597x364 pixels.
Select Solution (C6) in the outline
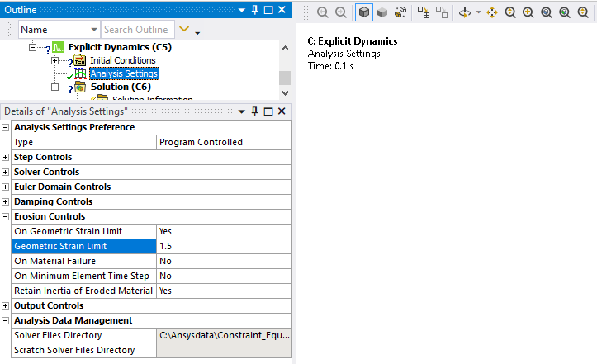point(121,87)
